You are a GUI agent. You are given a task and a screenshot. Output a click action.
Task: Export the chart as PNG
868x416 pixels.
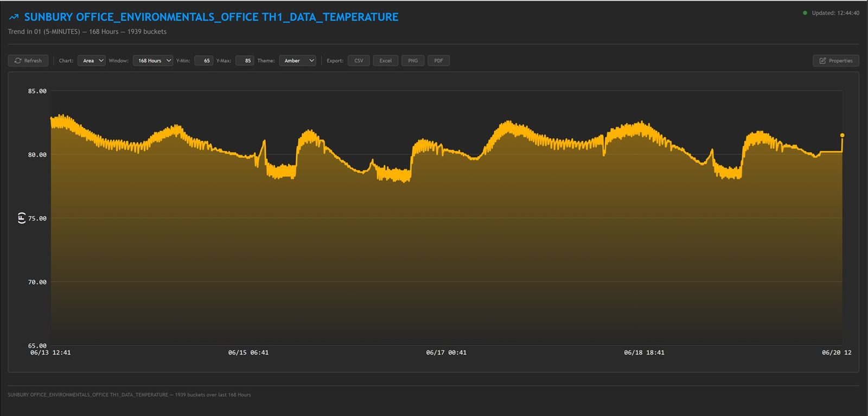(x=413, y=61)
